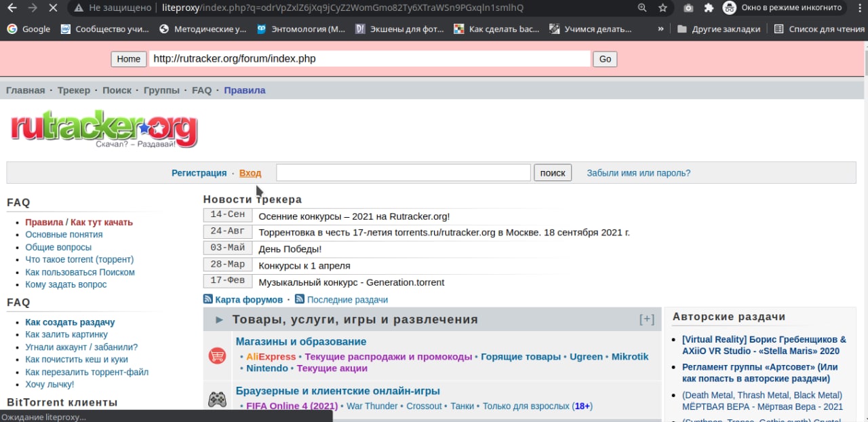Open news 'Осенние конкурсы – 2021 на Rutracker.org!'

click(354, 216)
